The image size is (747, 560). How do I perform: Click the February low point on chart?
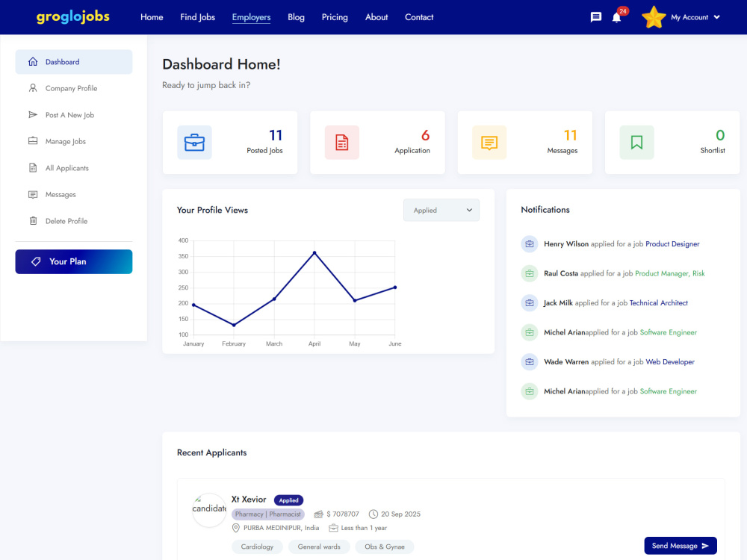coord(234,326)
